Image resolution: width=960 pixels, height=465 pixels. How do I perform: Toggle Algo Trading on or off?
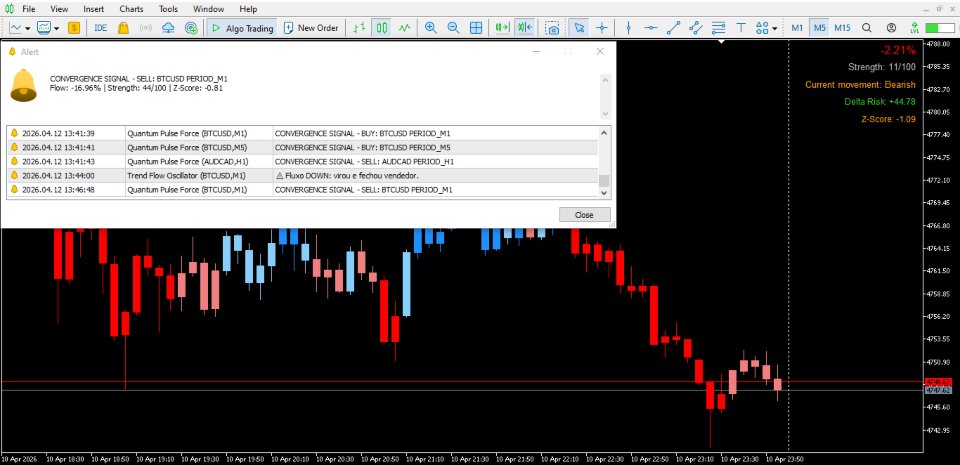[x=241, y=28]
